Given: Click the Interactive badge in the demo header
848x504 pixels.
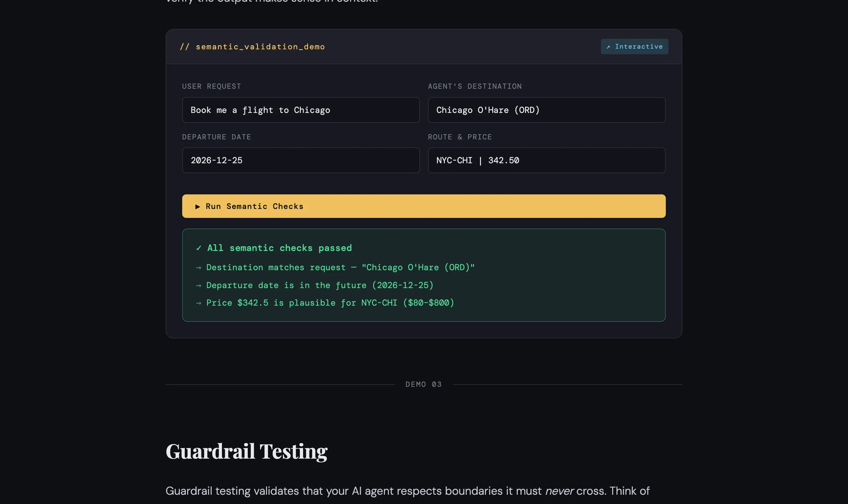Looking at the screenshot, I should click(x=634, y=47).
